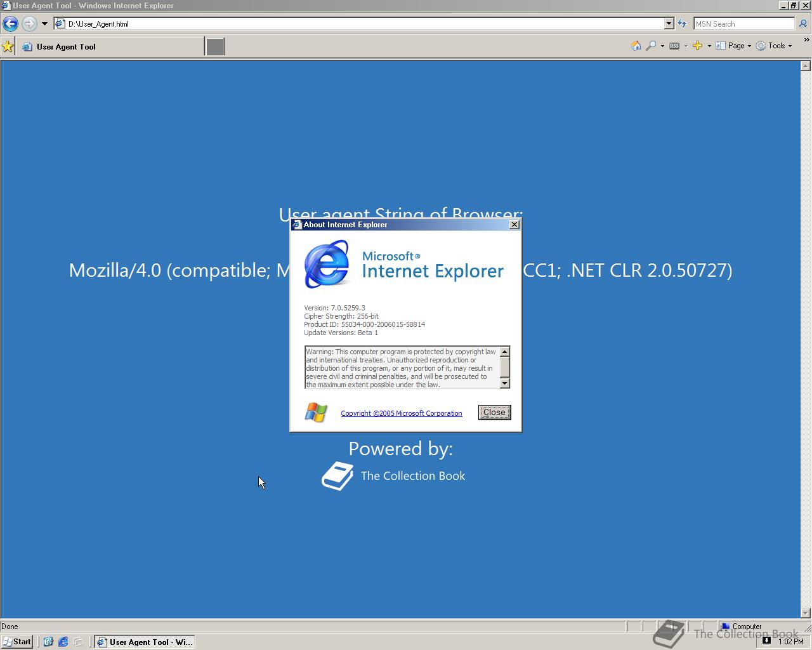Close About Internet Explorer via X

(x=514, y=225)
